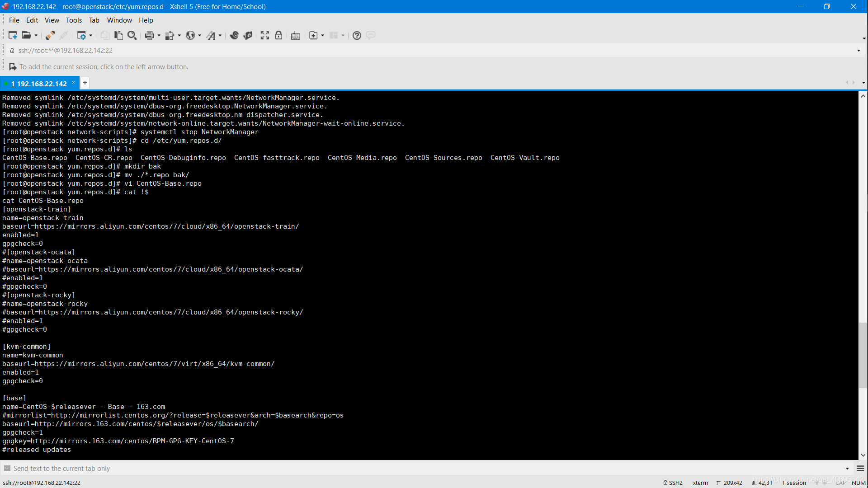Click the 1 session status entry

tap(794, 483)
